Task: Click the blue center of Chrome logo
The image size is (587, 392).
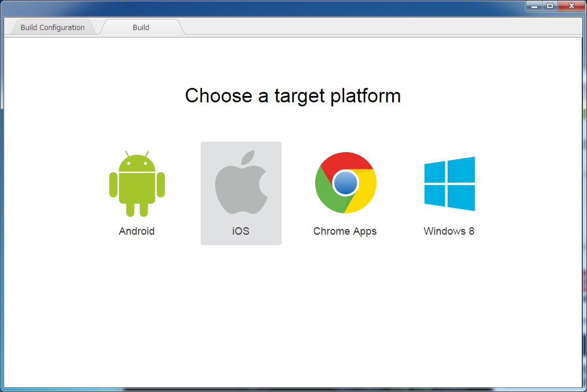Action: [x=346, y=183]
